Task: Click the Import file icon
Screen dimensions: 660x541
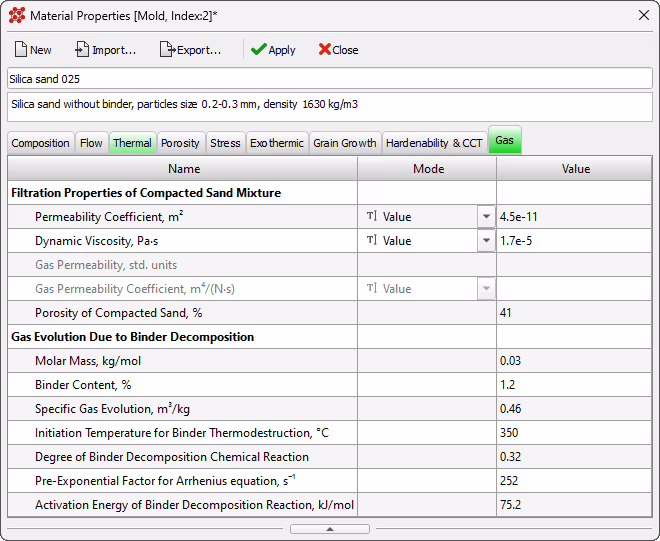Action: click(82, 49)
